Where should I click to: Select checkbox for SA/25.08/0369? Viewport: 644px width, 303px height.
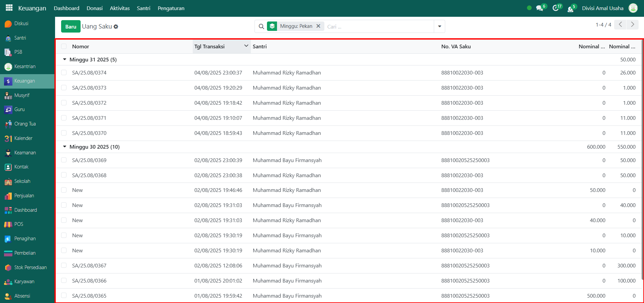point(64,160)
